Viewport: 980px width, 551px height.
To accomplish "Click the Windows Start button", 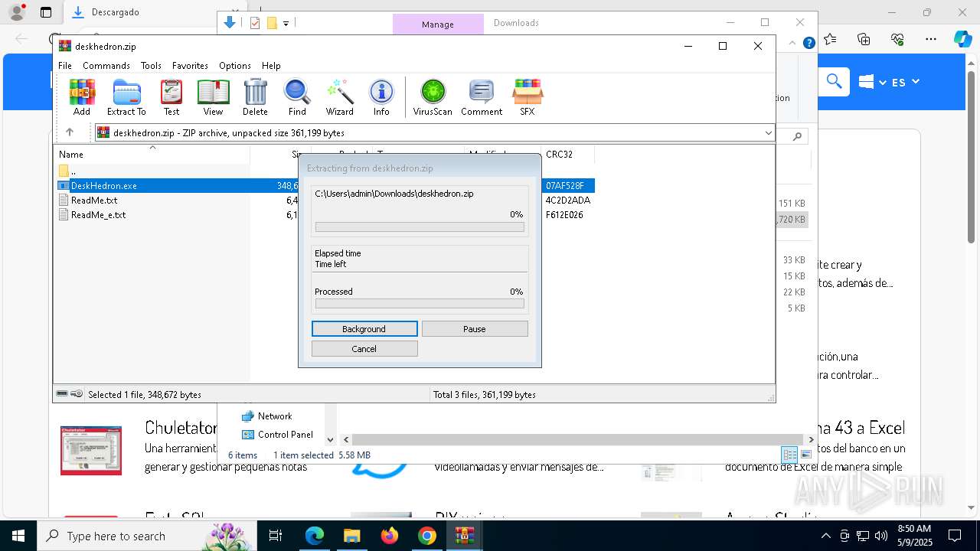I will coord(18,536).
